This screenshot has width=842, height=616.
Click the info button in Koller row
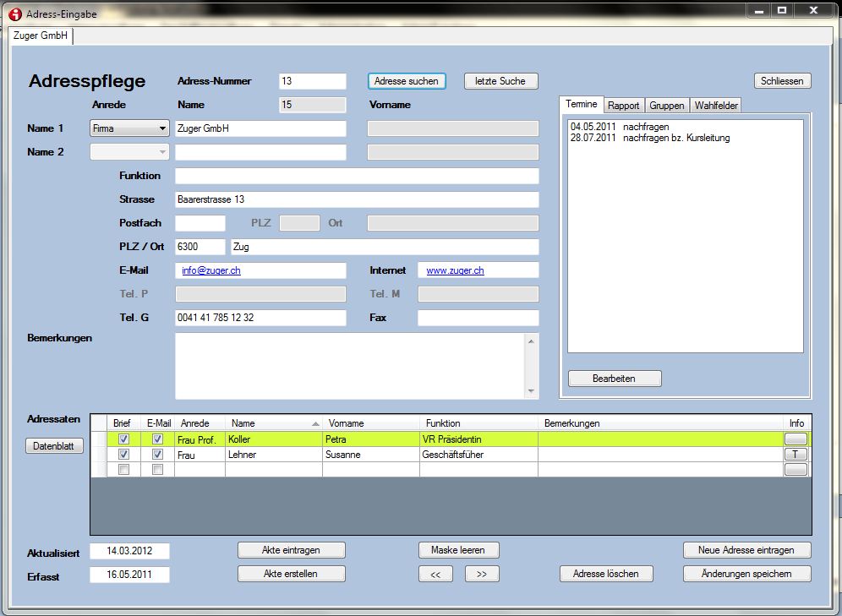point(796,439)
